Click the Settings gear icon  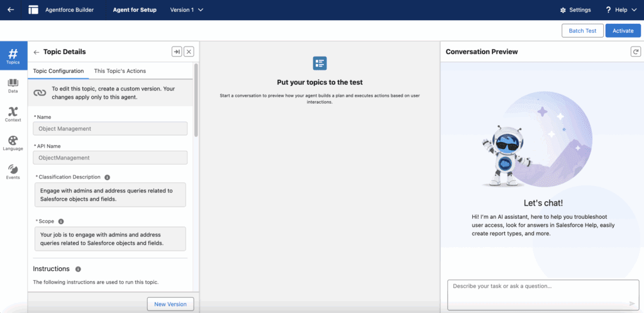[563, 10]
